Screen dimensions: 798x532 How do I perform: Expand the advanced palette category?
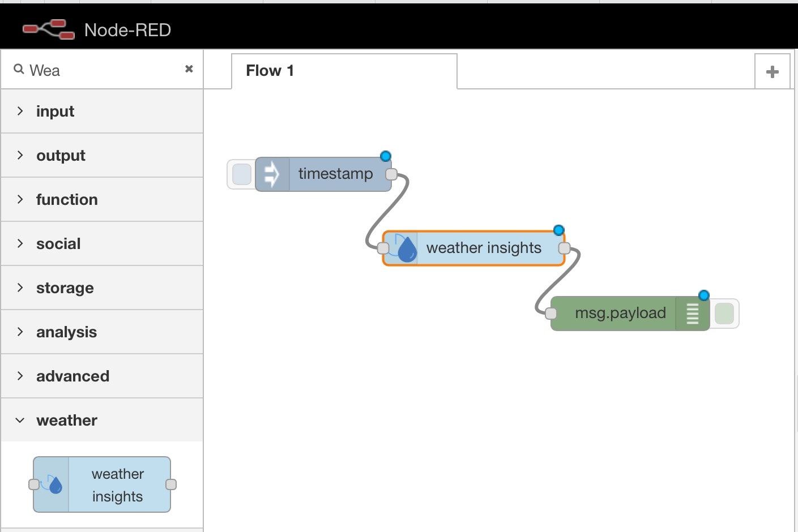tap(102, 376)
